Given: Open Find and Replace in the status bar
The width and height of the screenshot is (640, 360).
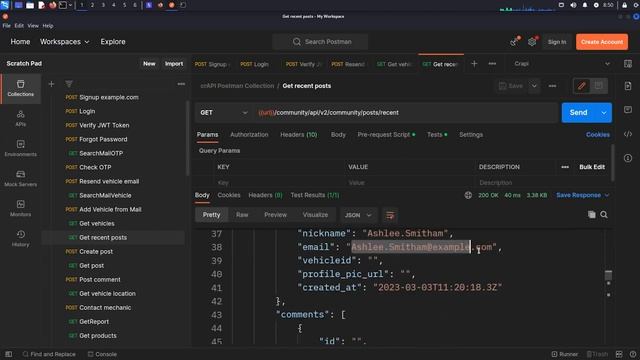Looking at the screenshot, I should tap(49, 354).
